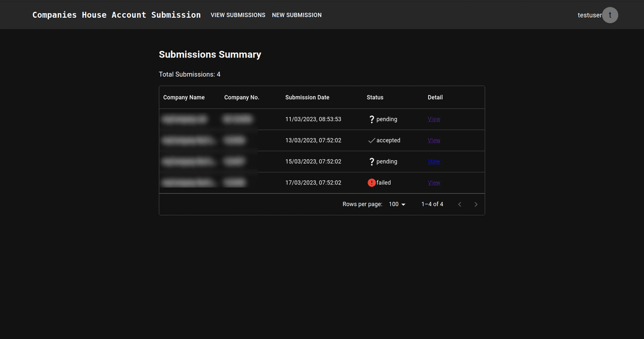Click the red failed error icon
644x339 pixels.
(x=371, y=183)
